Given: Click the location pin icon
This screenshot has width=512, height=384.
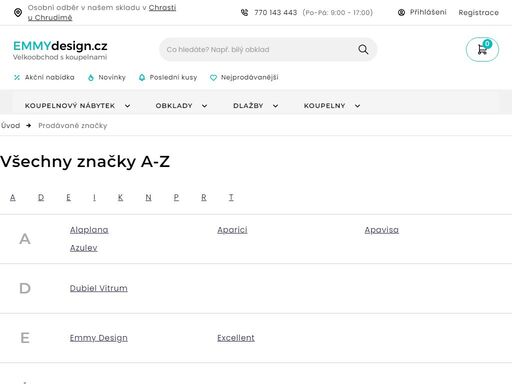Looking at the screenshot, I should (x=18, y=13).
